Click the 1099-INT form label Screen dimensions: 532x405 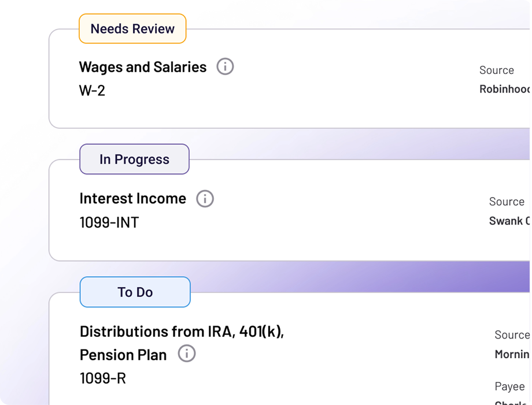[109, 222]
